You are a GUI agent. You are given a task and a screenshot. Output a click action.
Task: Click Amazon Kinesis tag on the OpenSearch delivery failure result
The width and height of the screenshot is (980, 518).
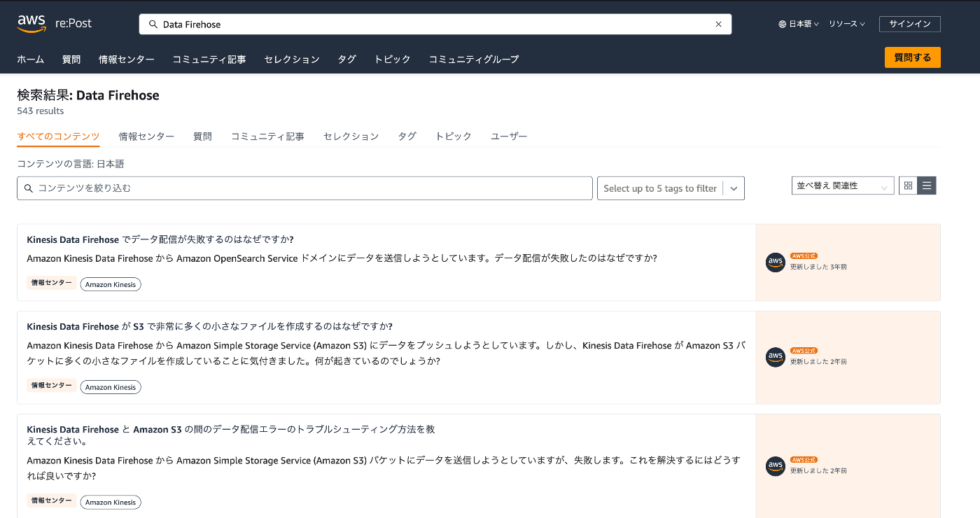click(111, 284)
